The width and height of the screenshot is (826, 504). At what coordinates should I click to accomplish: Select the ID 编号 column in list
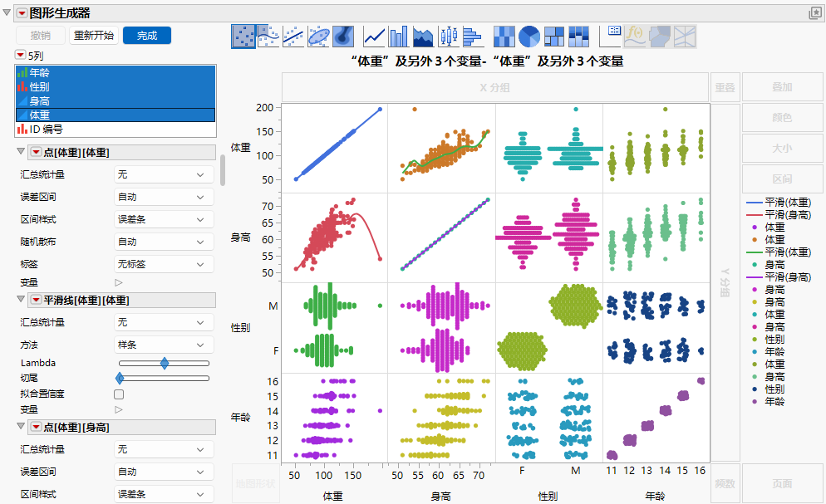coord(116,129)
